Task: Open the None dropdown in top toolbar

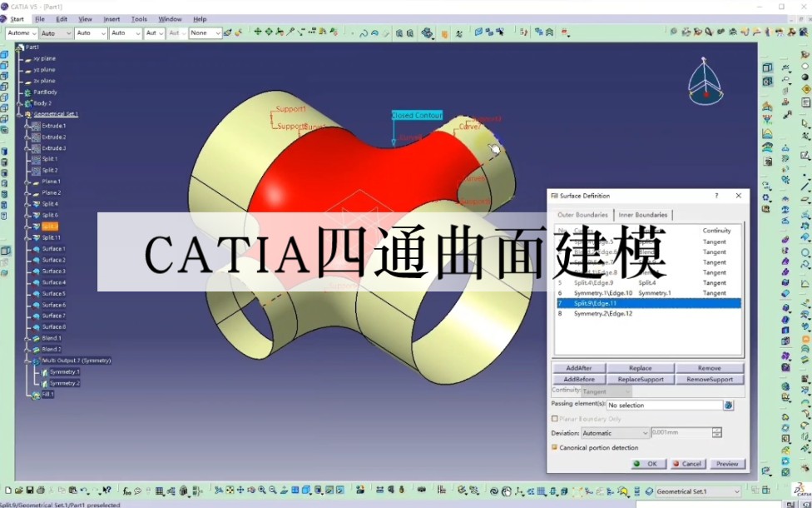Action: (205, 33)
